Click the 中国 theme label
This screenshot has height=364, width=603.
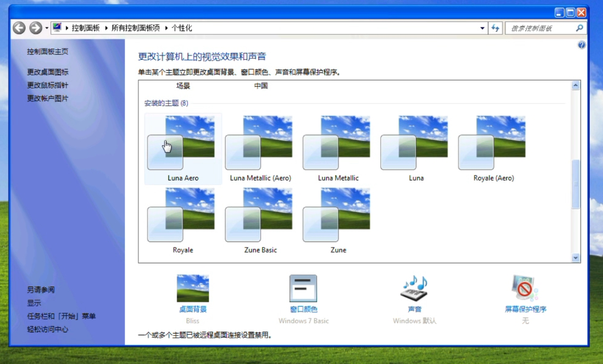click(x=261, y=86)
